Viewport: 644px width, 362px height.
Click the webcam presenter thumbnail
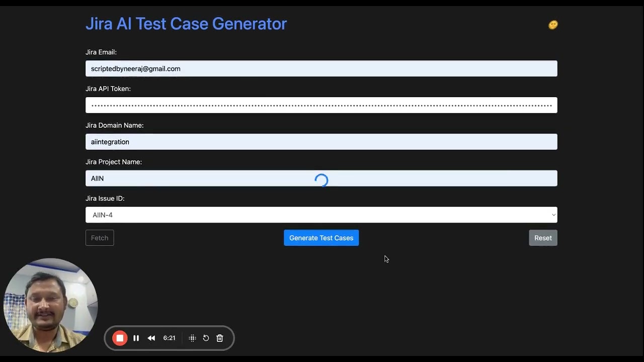pos(50,305)
